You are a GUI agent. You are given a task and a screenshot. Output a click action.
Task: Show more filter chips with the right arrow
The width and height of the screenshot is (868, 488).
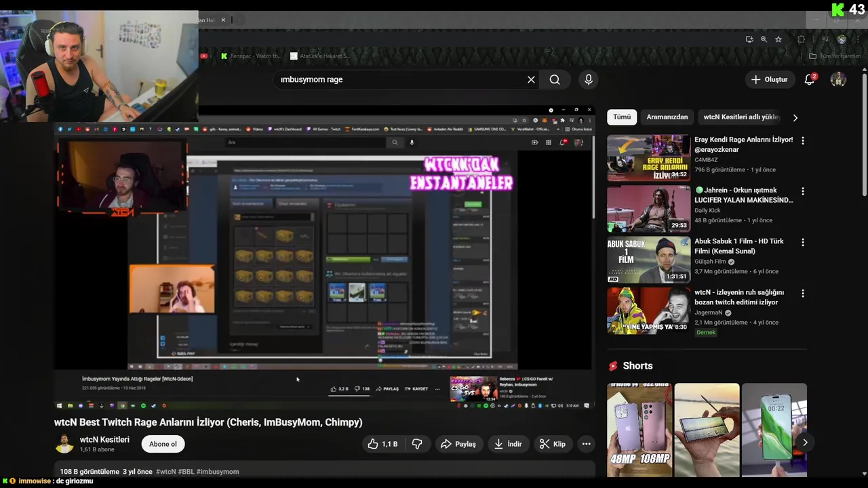click(x=795, y=117)
